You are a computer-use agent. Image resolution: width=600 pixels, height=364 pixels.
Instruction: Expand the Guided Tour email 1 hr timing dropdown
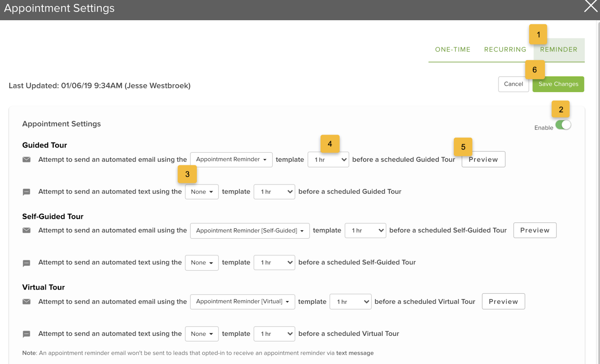(328, 160)
